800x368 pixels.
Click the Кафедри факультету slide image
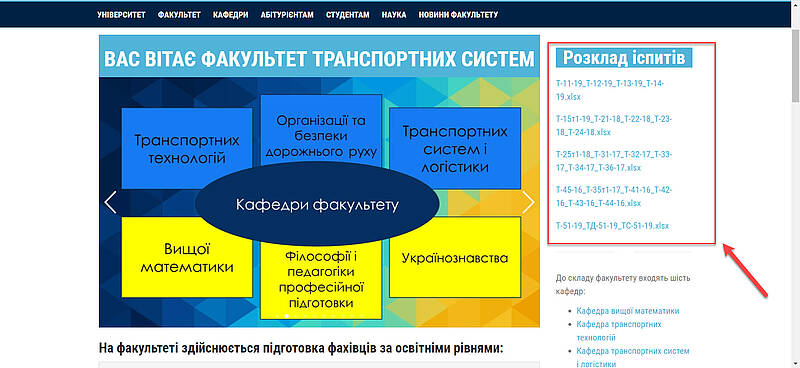pos(319,202)
